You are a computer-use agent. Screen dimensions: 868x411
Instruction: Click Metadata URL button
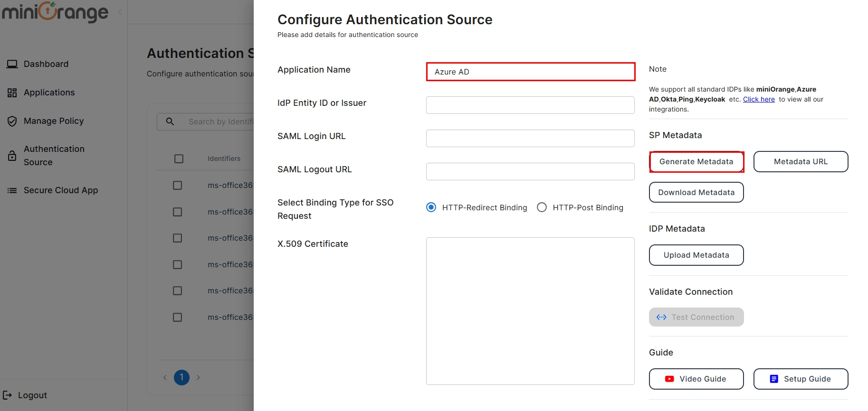pos(801,162)
